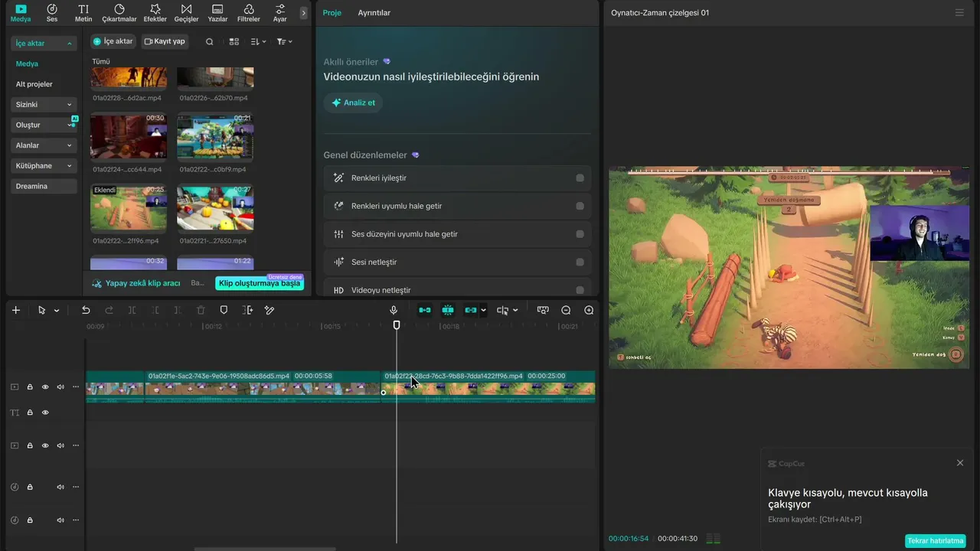Hide the text track with eye icon

45,412
